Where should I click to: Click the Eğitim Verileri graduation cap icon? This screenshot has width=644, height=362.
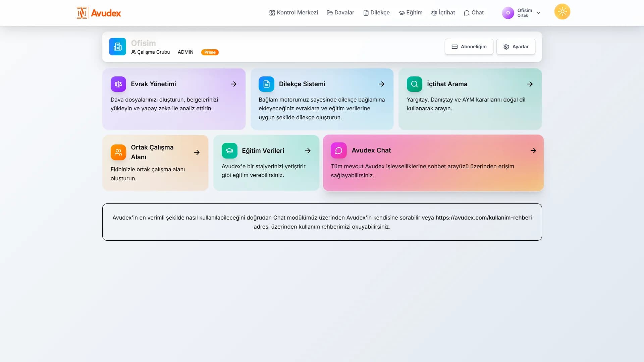[x=229, y=150]
